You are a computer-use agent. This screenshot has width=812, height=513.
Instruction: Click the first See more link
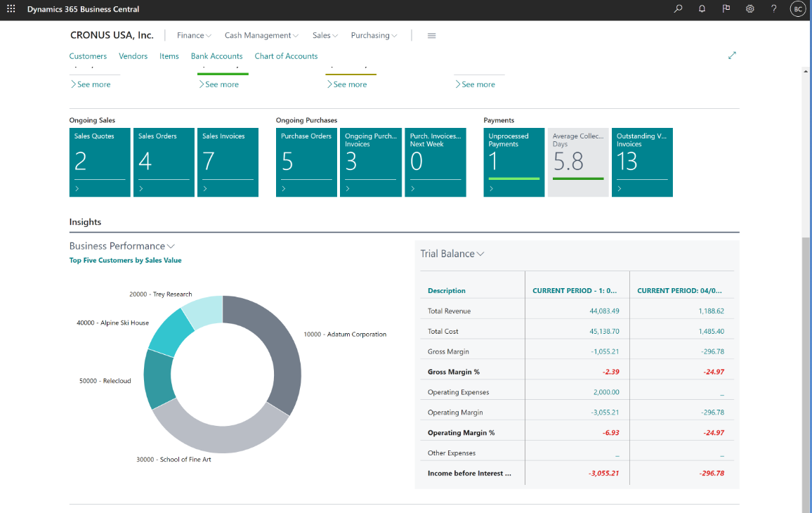(91, 84)
